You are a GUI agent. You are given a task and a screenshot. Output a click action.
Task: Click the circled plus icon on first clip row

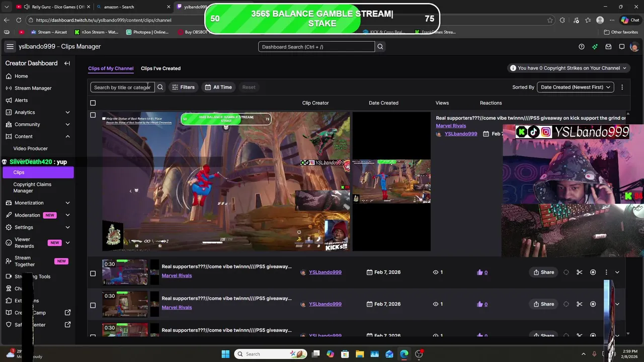click(593, 272)
